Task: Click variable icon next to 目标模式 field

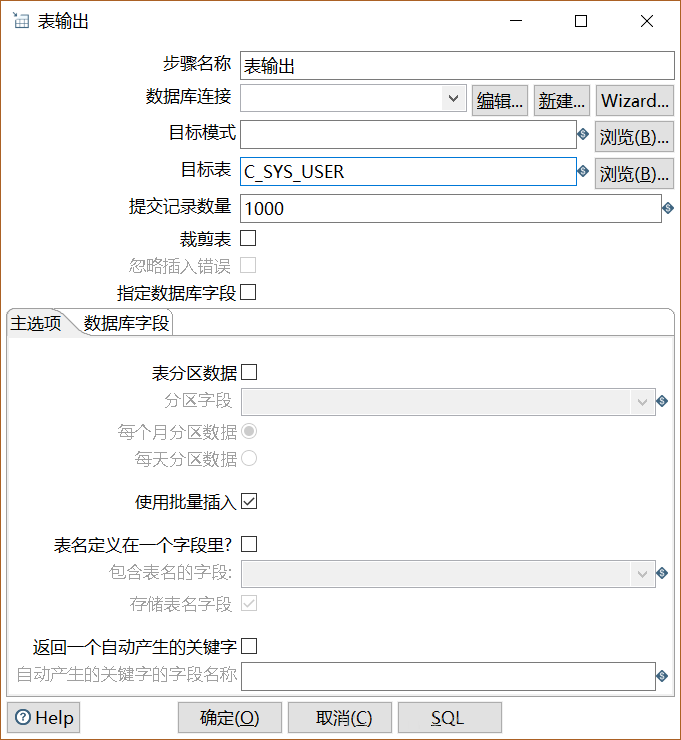Action: (583, 134)
